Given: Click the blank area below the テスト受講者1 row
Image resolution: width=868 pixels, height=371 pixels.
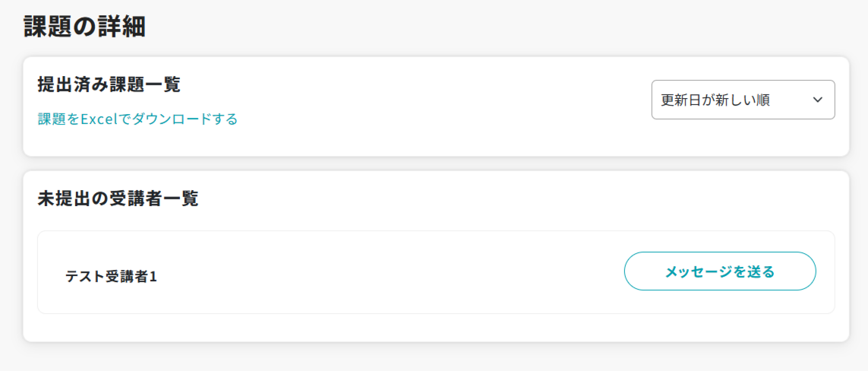Looking at the screenshot, I should [x=436, y=327].
